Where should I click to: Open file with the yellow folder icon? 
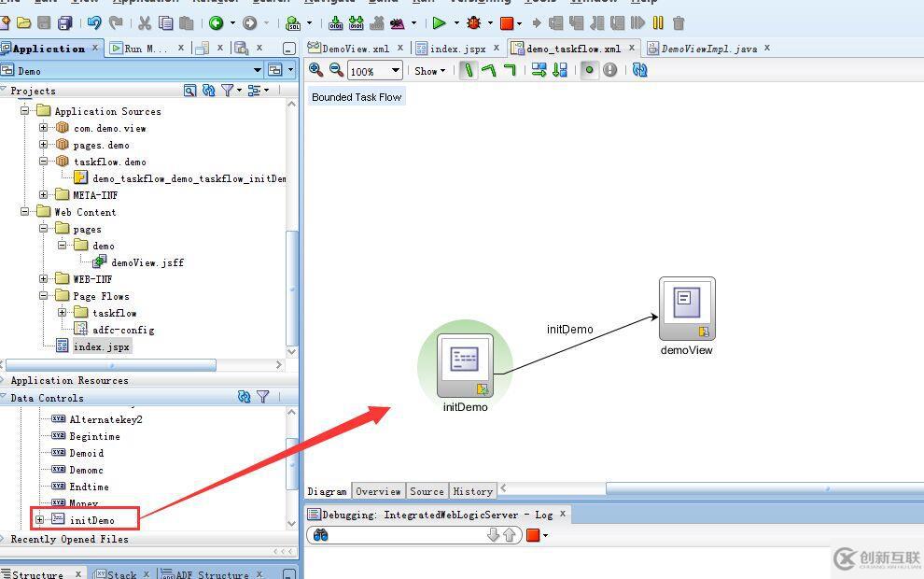pos(23,23)
